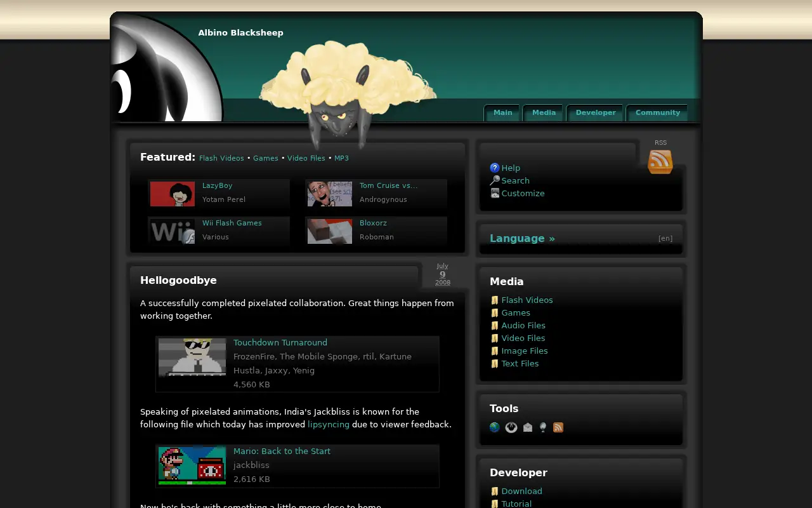Image resolution: width=812 pixels, height=508 pixels.
Task: Open the Text Files link under Media
Action: click(520, 363)
